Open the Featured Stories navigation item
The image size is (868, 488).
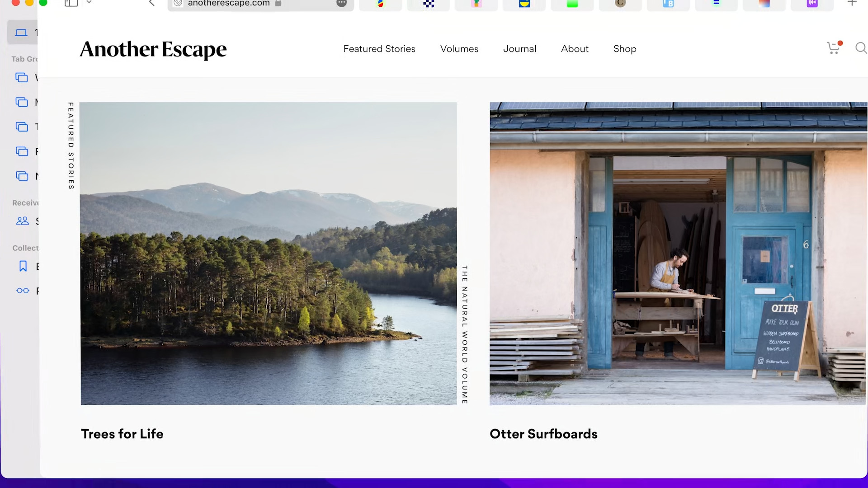(379, 48)
